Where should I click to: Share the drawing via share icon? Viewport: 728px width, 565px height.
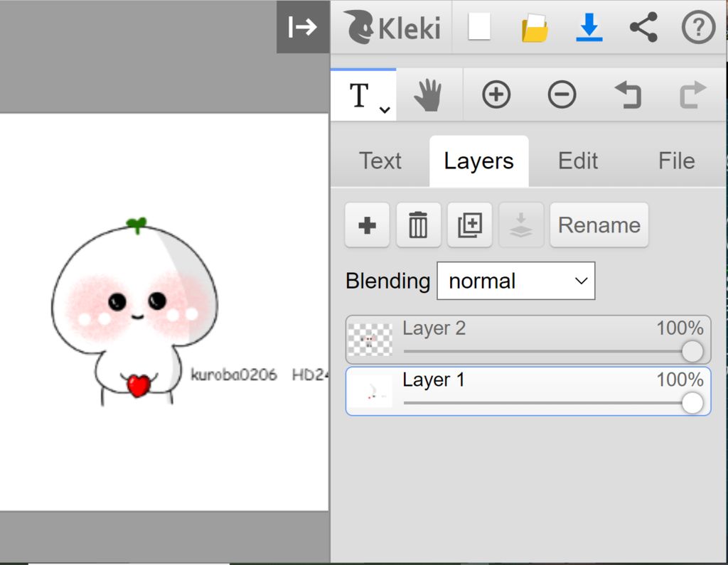click(x=643, y=28)
